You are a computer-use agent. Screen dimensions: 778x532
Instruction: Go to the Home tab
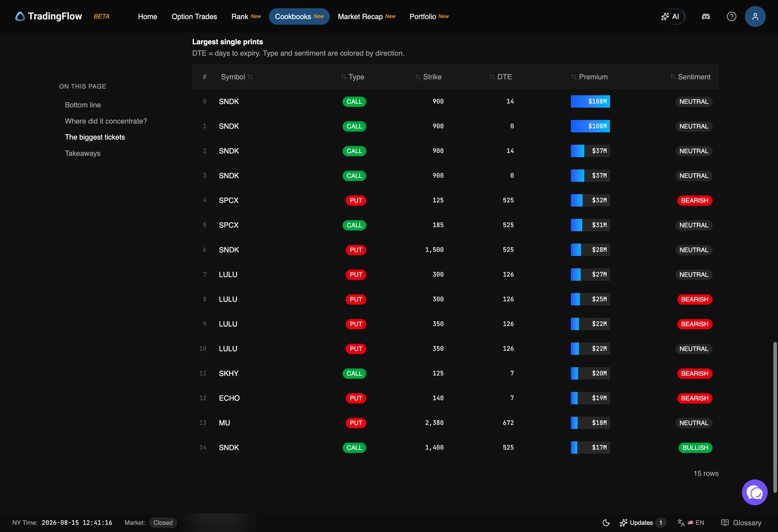148,16
